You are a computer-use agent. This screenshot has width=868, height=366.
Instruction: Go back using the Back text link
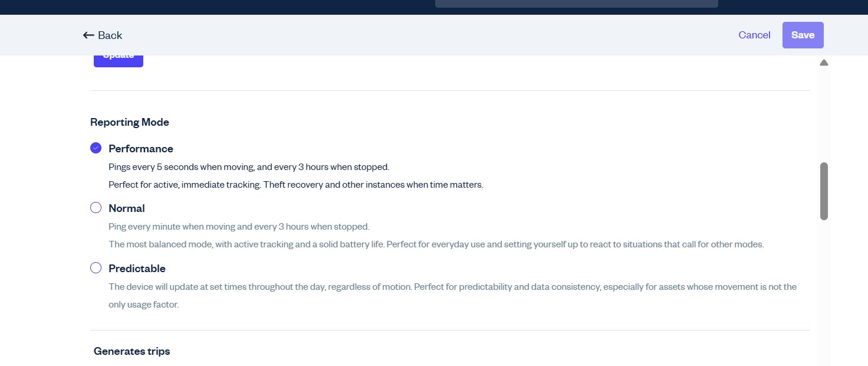110,35
